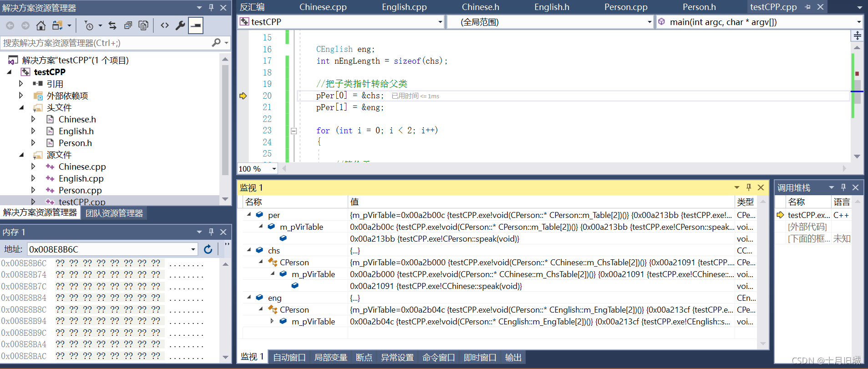Refresh the Memory 1 window automatically icon
Screen dimensions: 868x369
(208, 249)
